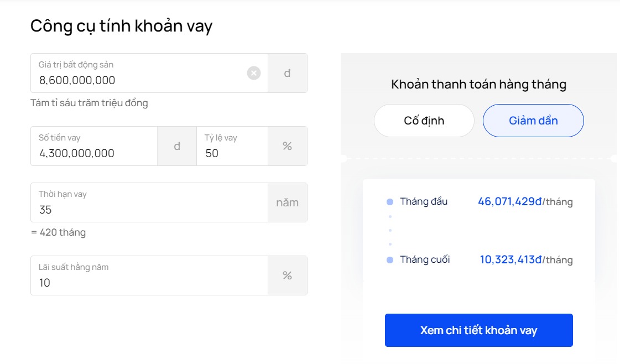The image size is (620, 364).
Task: Click the first month payment 46,071,429đ
Action: click(x=509, y=202)
